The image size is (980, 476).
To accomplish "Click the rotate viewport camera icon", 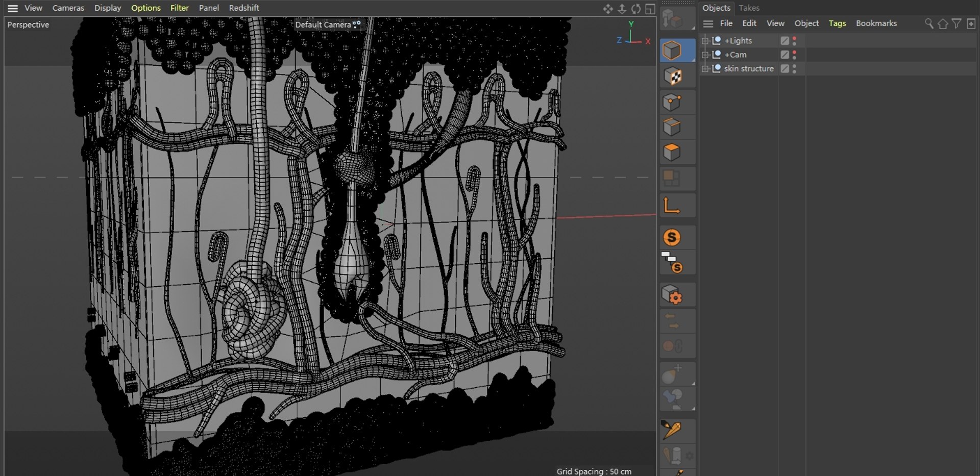I will click(636, 9).
